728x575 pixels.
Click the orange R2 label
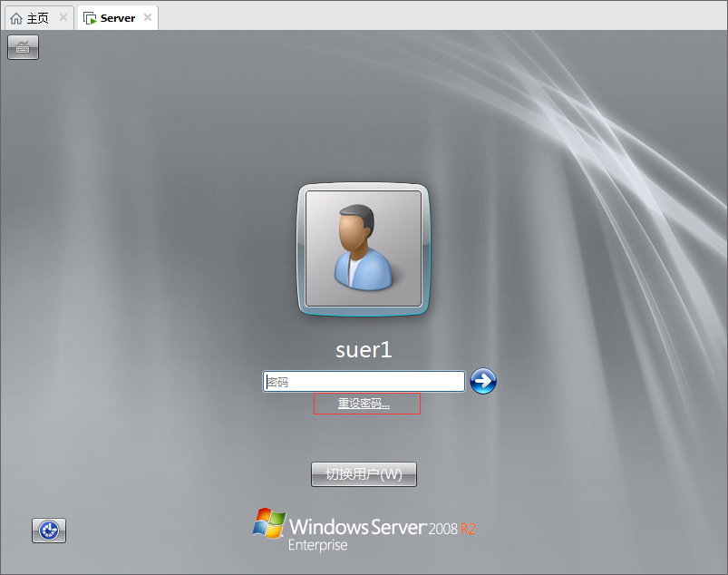tap(468, 529)
